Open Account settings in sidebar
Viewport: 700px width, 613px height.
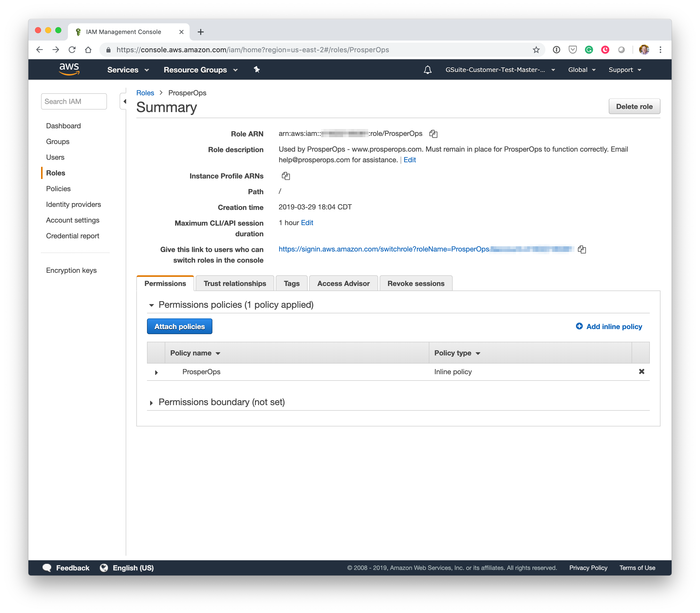pyautogui.click(x=72, y=220)
